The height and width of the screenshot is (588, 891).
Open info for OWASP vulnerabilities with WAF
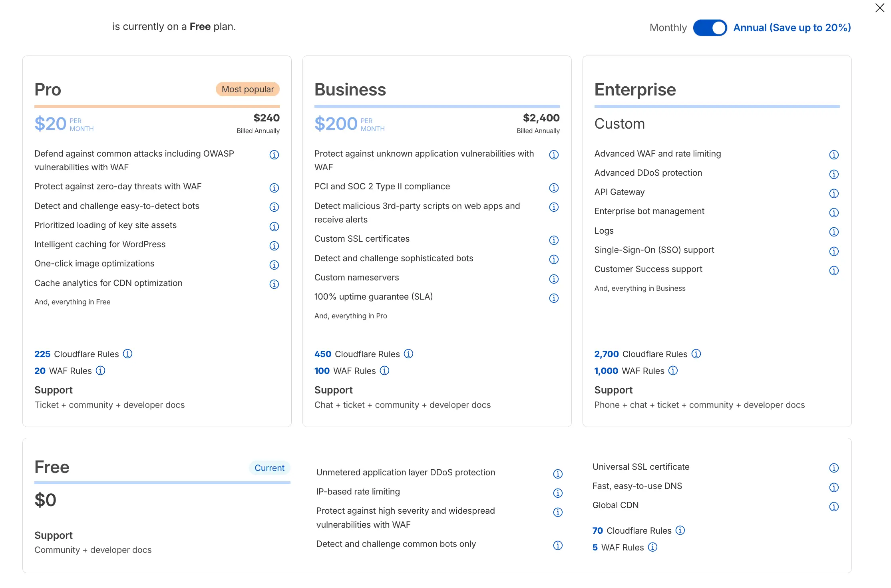tap(274, 155)
